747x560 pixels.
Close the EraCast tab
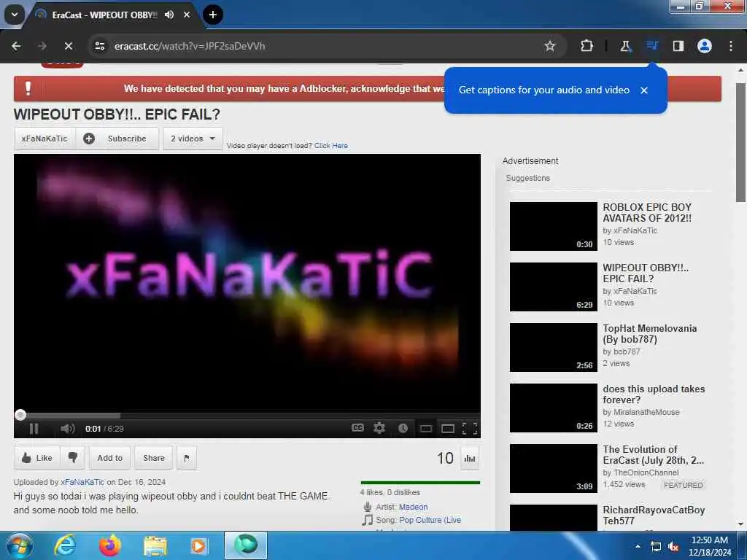click(187, 15)
